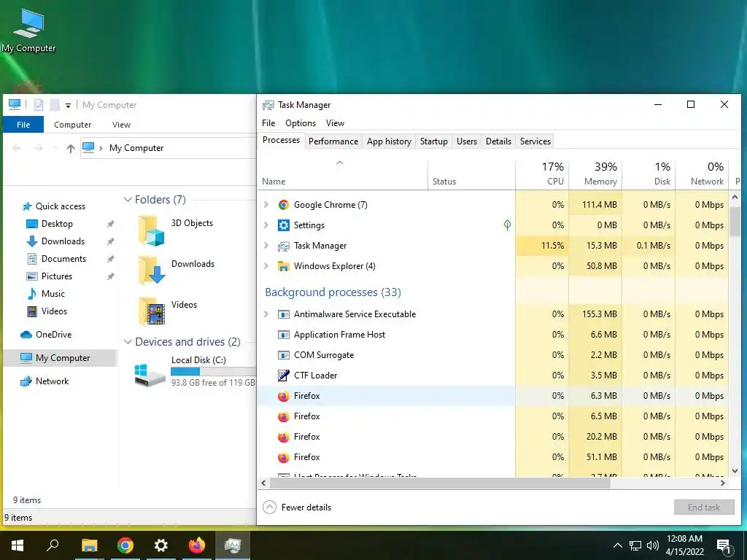Click the COM Surrogate process icon
This screenshot has height=560, width=747.
tap(284, 355)
